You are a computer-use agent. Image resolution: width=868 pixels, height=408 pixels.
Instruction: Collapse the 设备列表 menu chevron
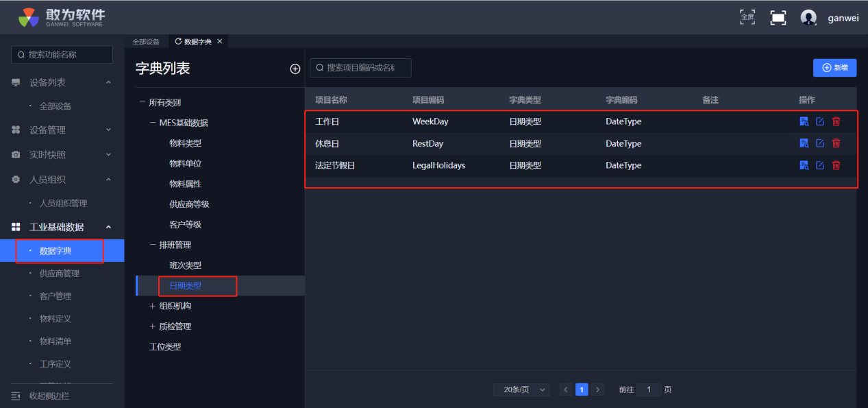pyautogui.click(x=108, y=82)
